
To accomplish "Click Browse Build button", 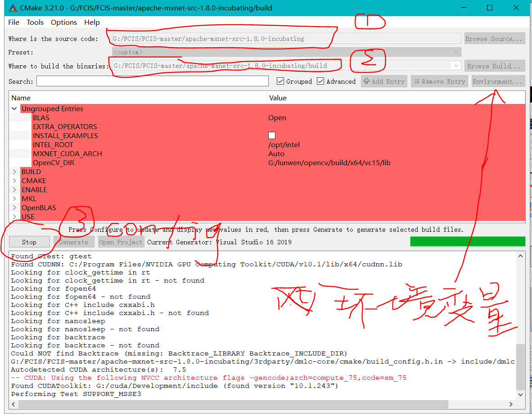I will pyautogui.click(x=494, y=66).
